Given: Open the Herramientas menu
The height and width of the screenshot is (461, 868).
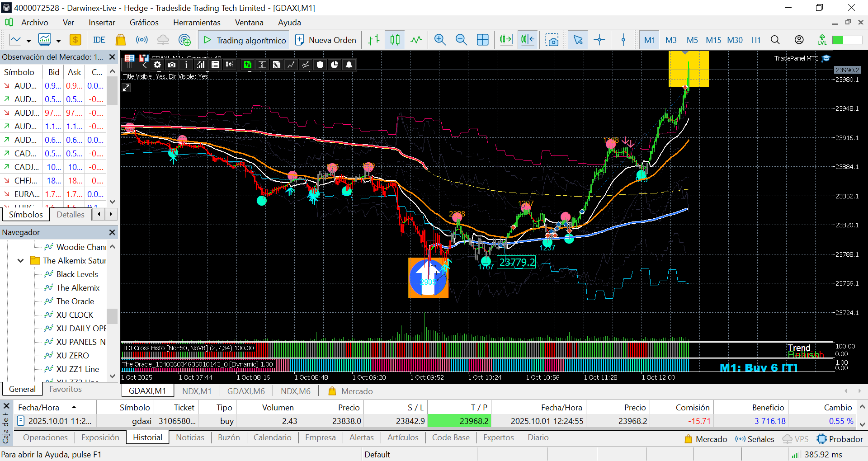Looking at the screenshot, I should [197, 23].
